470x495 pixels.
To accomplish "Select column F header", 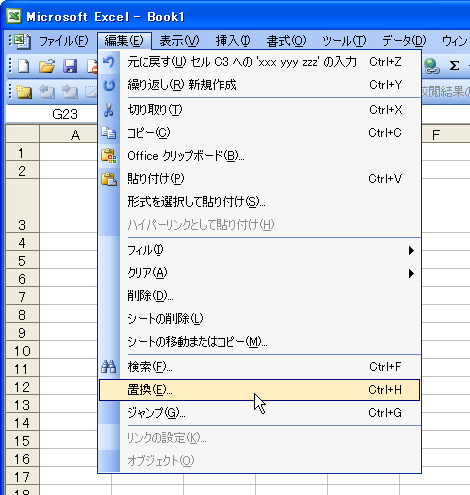I will [446, 135].
